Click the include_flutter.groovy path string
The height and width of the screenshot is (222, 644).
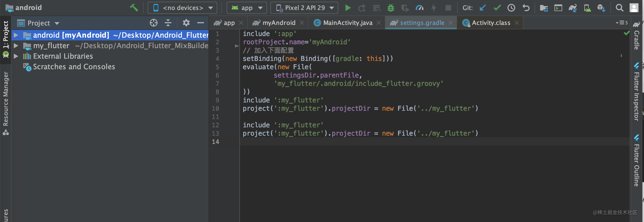coord(358,84)
